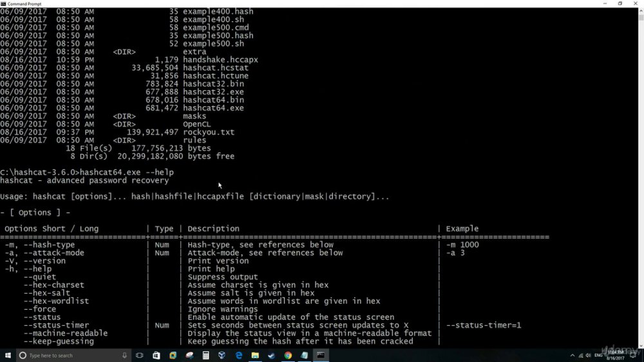
Task: Launch Microsoft Store from the taskbar
Action: pyautogui.click(x=156, y=356)
